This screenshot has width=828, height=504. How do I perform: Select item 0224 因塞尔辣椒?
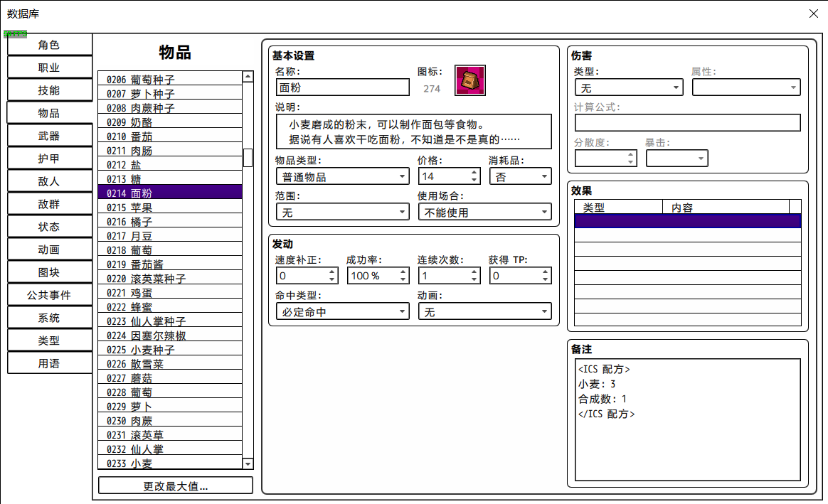(x=170, y=336)
